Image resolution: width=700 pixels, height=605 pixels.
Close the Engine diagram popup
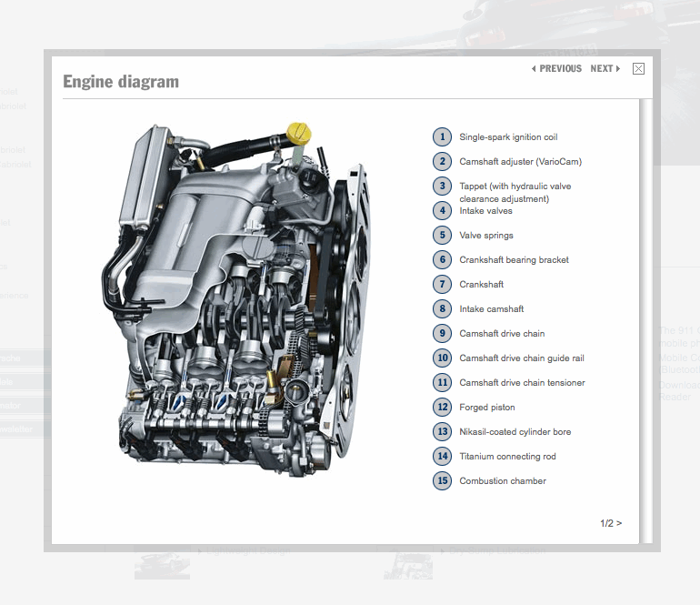(638, 69)
